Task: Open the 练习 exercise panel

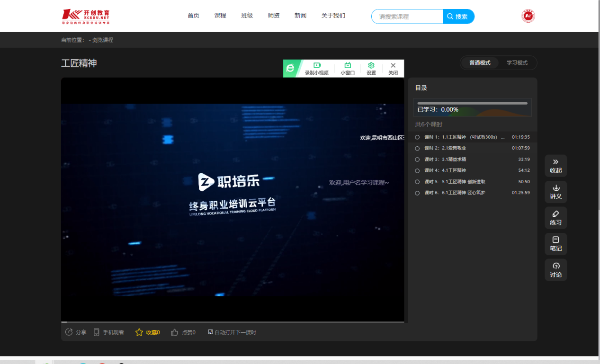Action: (x=556, y=218)
